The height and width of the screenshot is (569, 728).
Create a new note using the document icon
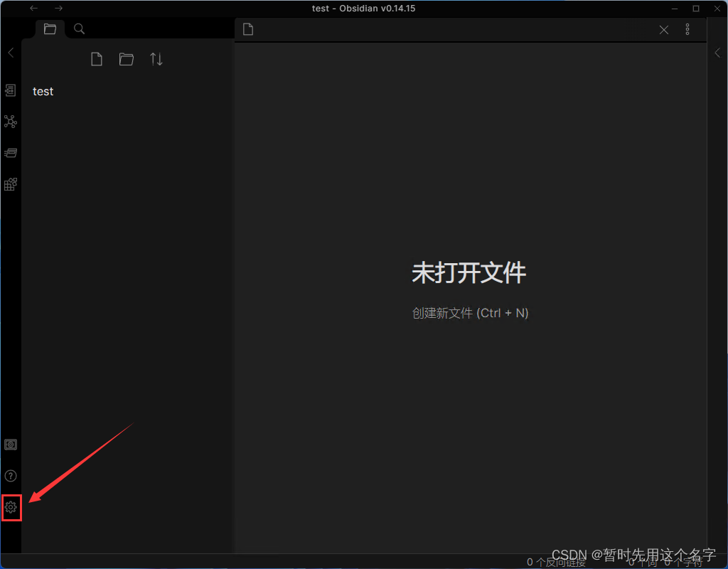click(x=97, y=59)
